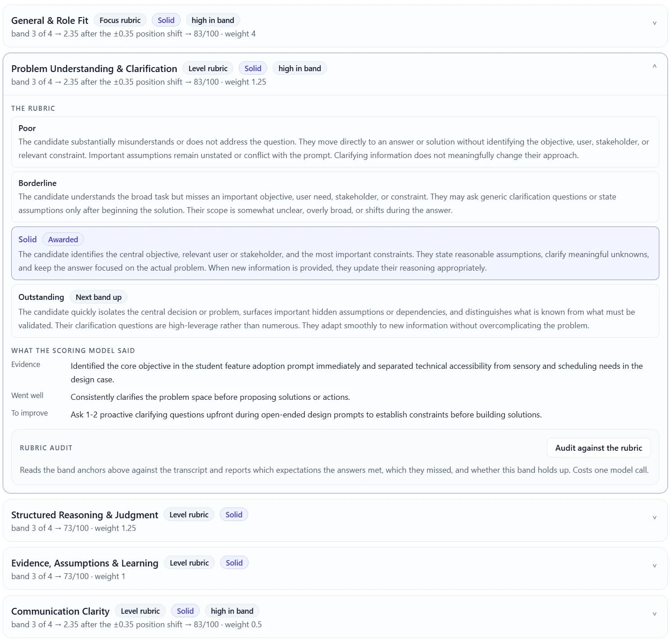Click the weight 1.25 score line under Structured Reasoning
672x643 pixels.
tap(73, 528)
